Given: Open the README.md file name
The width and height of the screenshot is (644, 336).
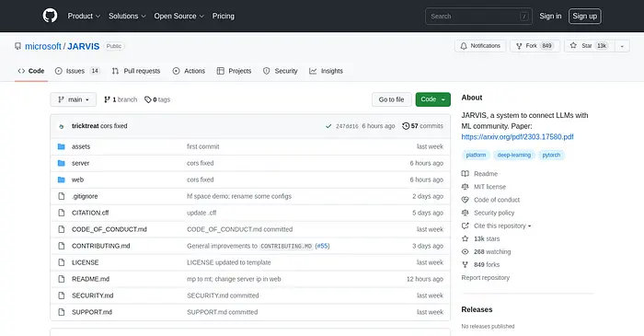Looking at the screenshot, I should 90,279.
